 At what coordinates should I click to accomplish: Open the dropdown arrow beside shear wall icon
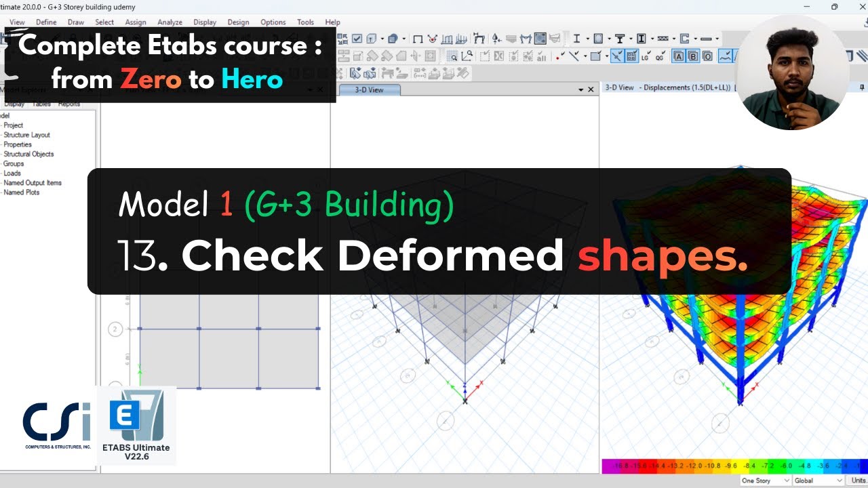(x=696, y=39)
